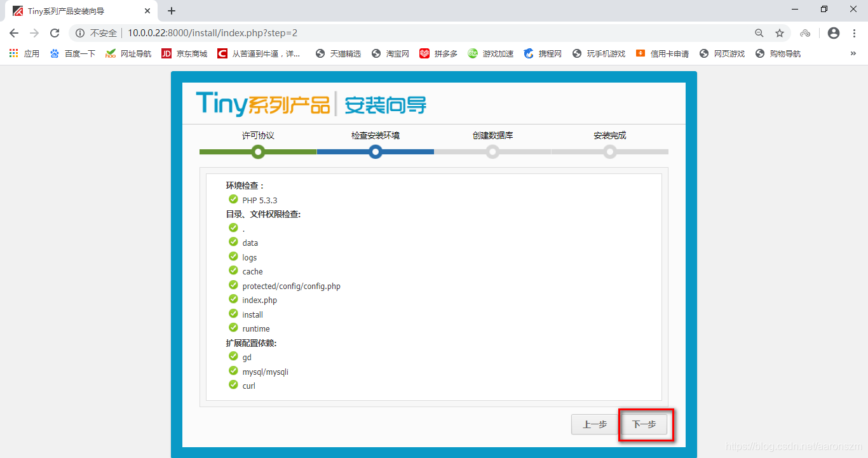Click the 上一步 button
The image size is (868, 458).
[x=595, y=425]
